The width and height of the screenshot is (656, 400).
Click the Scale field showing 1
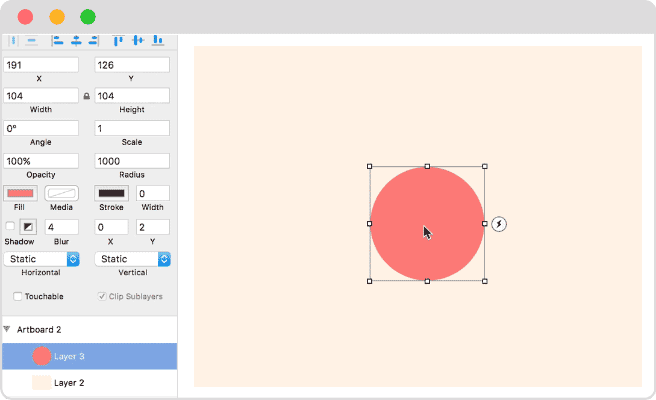click(132, 128)
